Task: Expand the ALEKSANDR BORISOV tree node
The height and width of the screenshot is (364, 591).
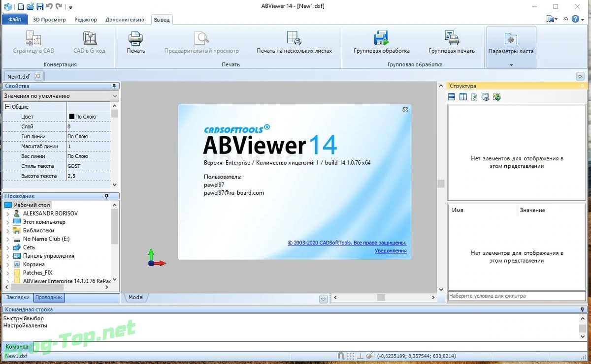Action: coord(7,213)
